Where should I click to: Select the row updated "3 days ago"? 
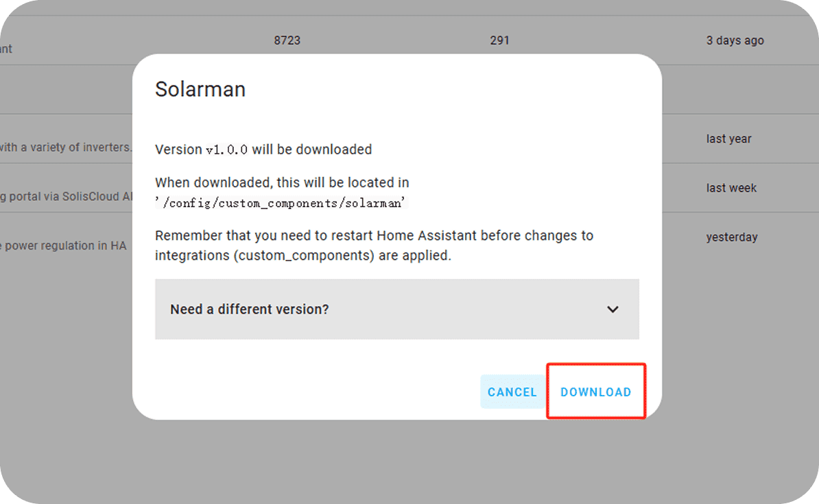tap(735, 40)
